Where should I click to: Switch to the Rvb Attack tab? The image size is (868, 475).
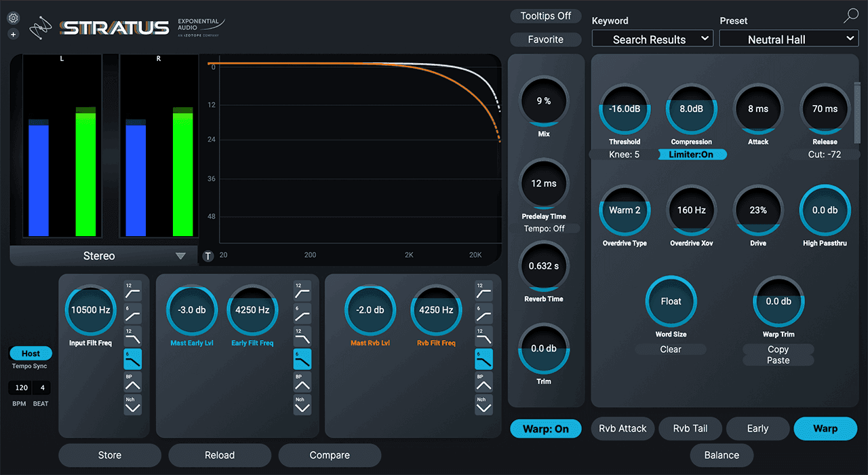[623, 429]
